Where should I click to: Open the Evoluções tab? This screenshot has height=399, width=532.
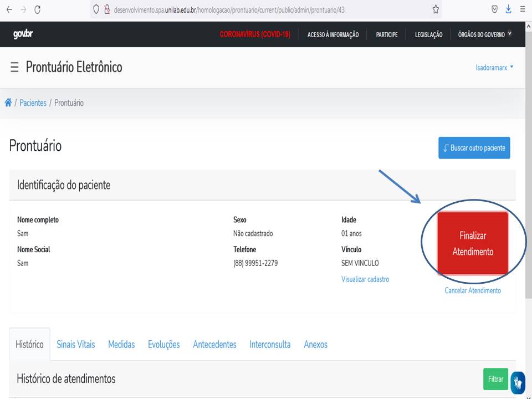click(163, 345)
